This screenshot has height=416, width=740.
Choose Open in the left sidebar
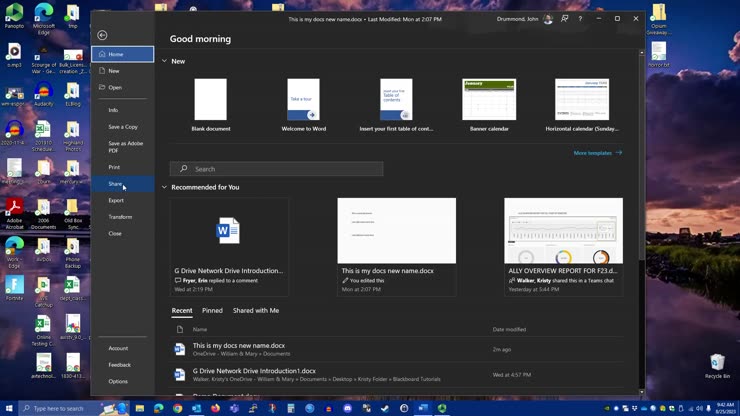(123, 87)
